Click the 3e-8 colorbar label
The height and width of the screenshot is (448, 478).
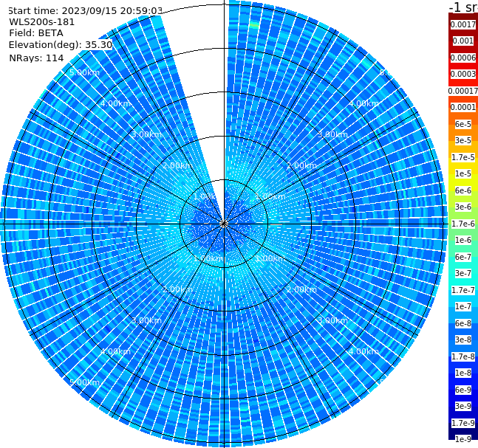(x=463, y=340)
